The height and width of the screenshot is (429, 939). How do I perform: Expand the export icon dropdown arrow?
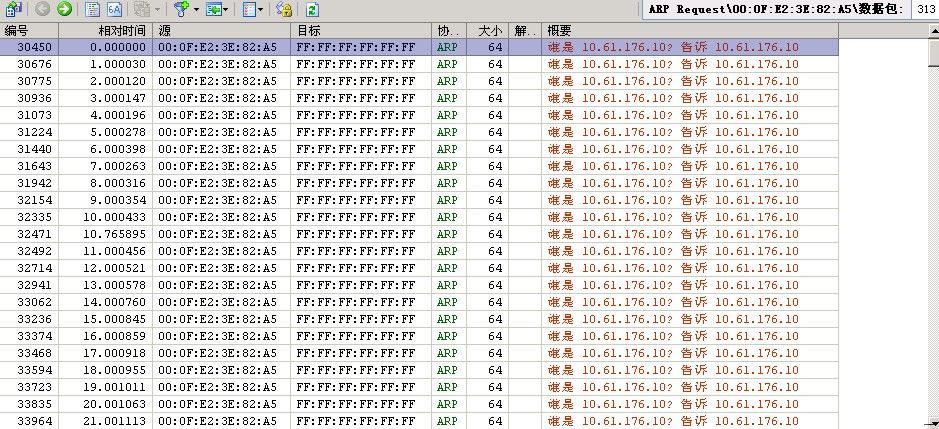click(225, 10)
